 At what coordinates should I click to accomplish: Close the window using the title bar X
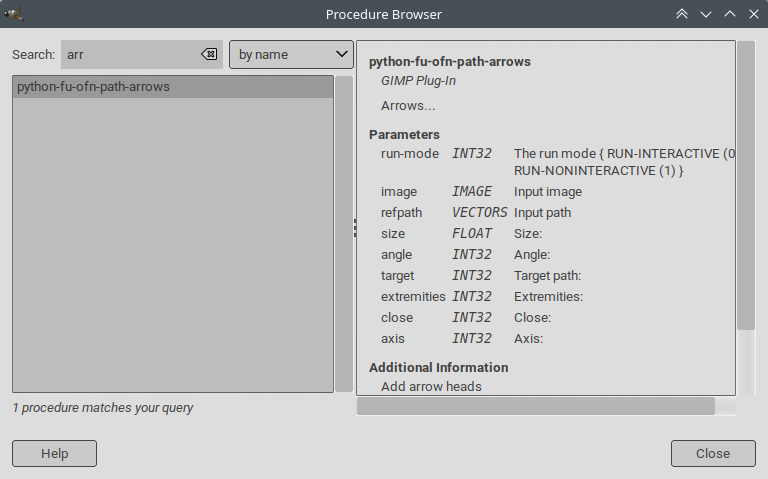pos(753,14)
